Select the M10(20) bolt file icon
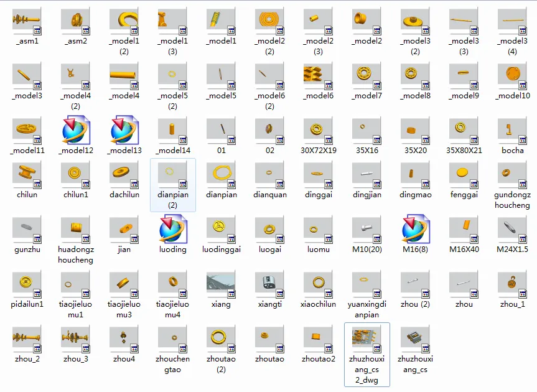 point(367,230)
